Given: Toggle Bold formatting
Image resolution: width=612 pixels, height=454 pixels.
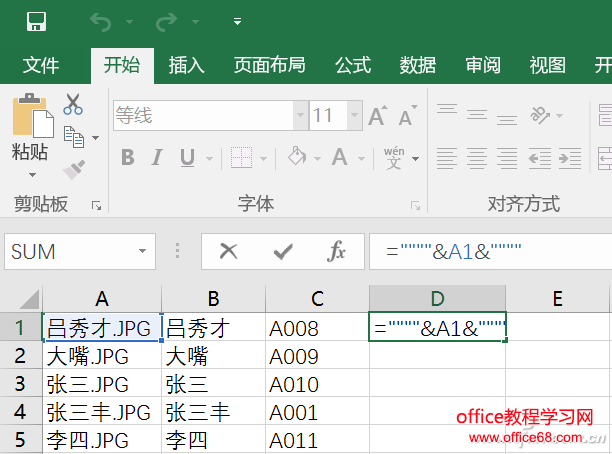Looking at the screenshot, I should pos(128,158).
